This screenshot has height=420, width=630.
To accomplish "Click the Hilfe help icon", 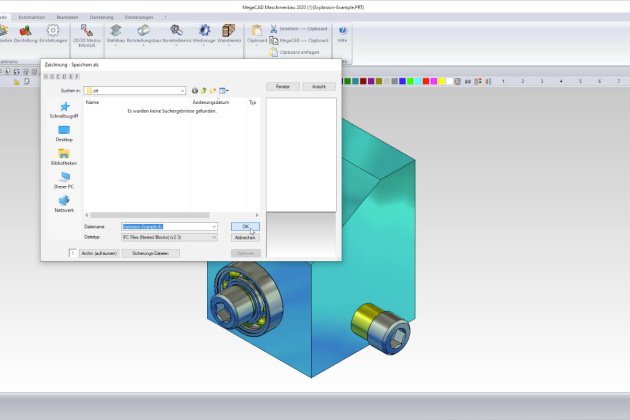I will [x=342, y=34].
